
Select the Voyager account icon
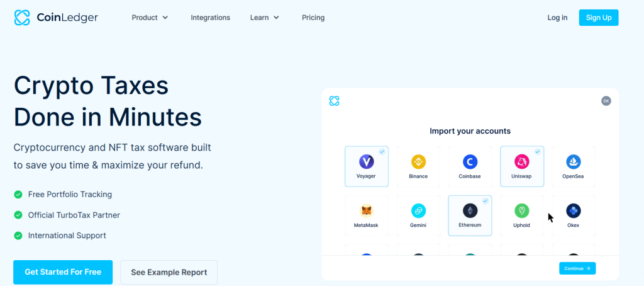[x=367, y=162]
